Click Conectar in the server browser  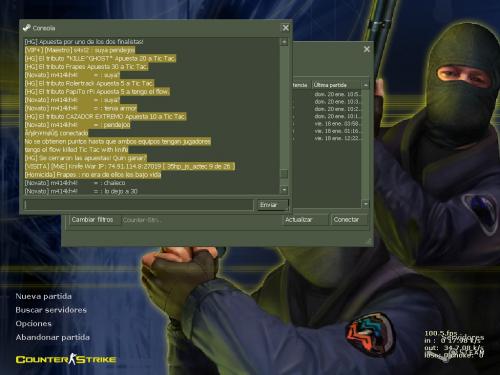coord(349,220)
